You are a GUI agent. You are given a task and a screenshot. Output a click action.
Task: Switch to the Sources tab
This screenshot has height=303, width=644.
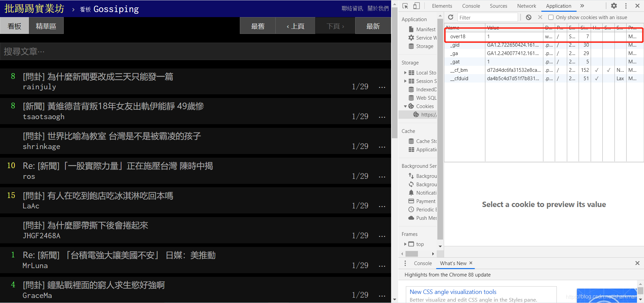[498, 6]
